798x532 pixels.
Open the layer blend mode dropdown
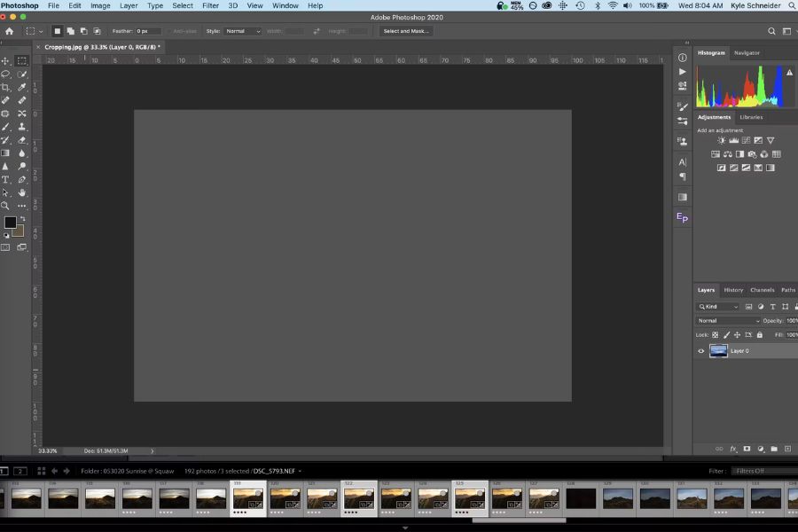(x=728, y=321)
